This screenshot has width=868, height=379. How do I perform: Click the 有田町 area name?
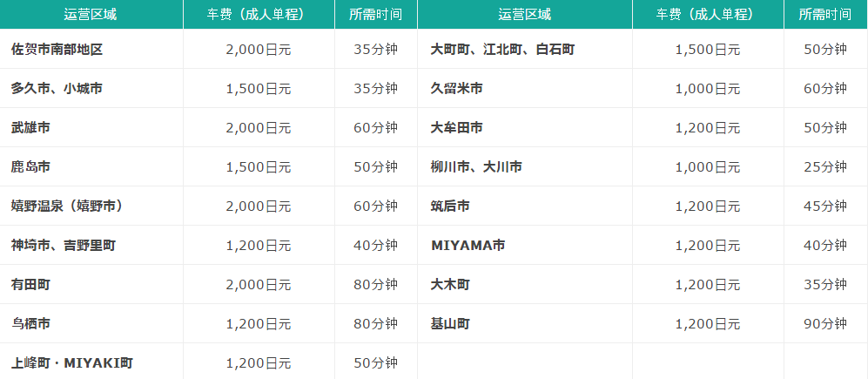coord(31,285)
